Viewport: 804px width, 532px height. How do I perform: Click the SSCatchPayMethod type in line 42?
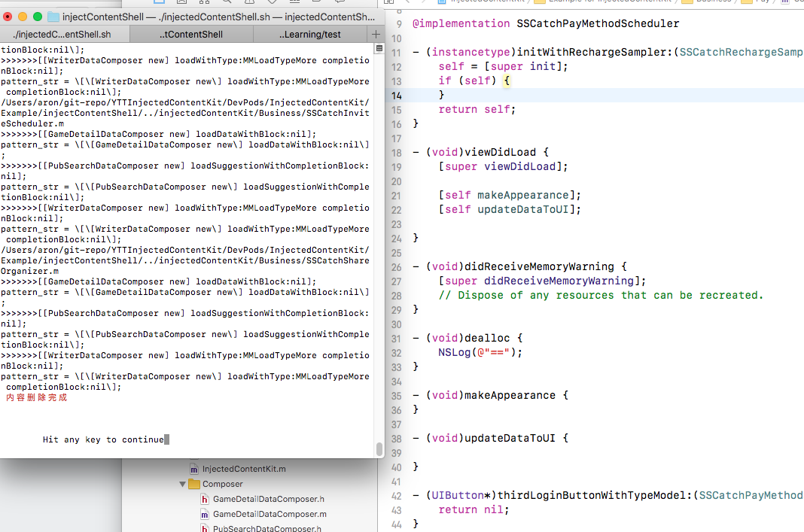click(x=751, y=495)
